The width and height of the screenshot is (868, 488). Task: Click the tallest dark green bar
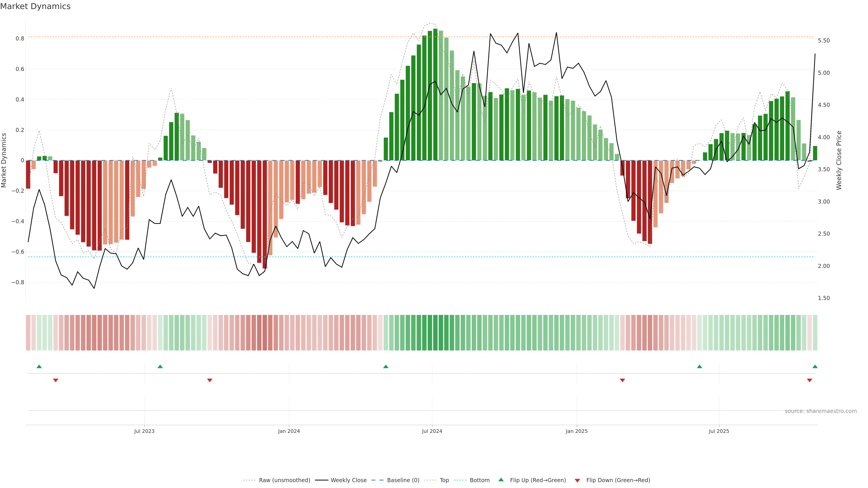point(435,94)
